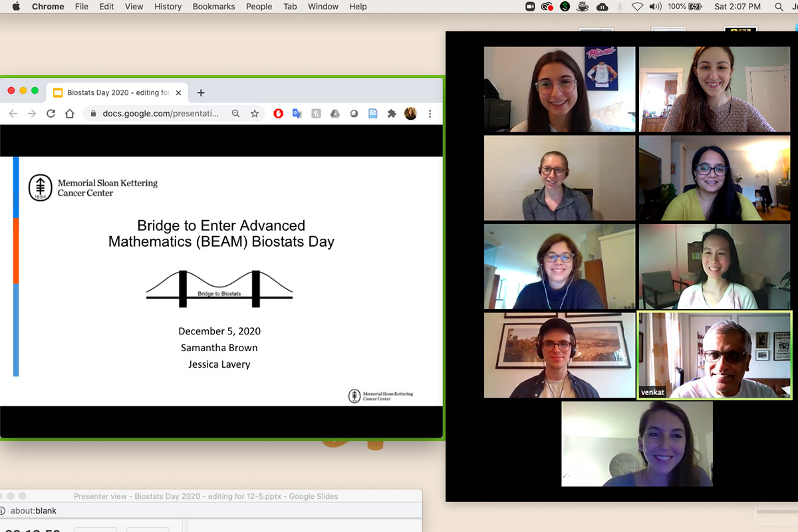Open the Google Drive extension

click(335, 114)
